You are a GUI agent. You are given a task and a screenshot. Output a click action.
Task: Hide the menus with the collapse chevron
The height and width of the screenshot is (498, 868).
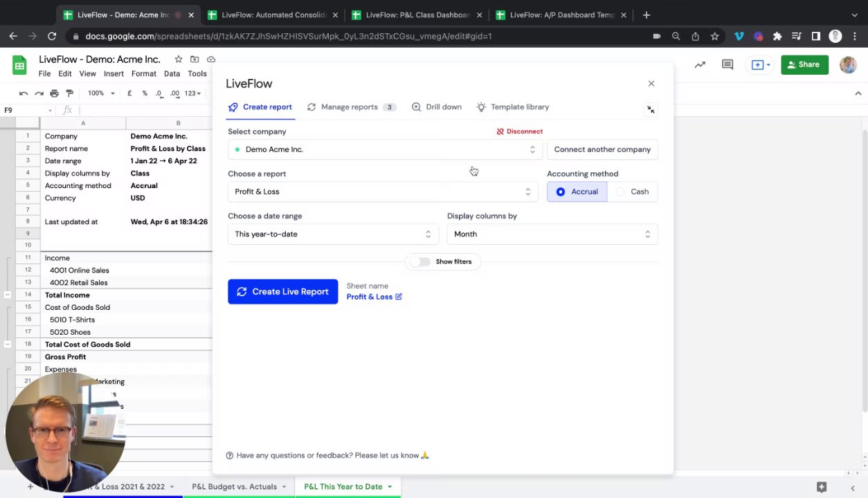point(858,93)
